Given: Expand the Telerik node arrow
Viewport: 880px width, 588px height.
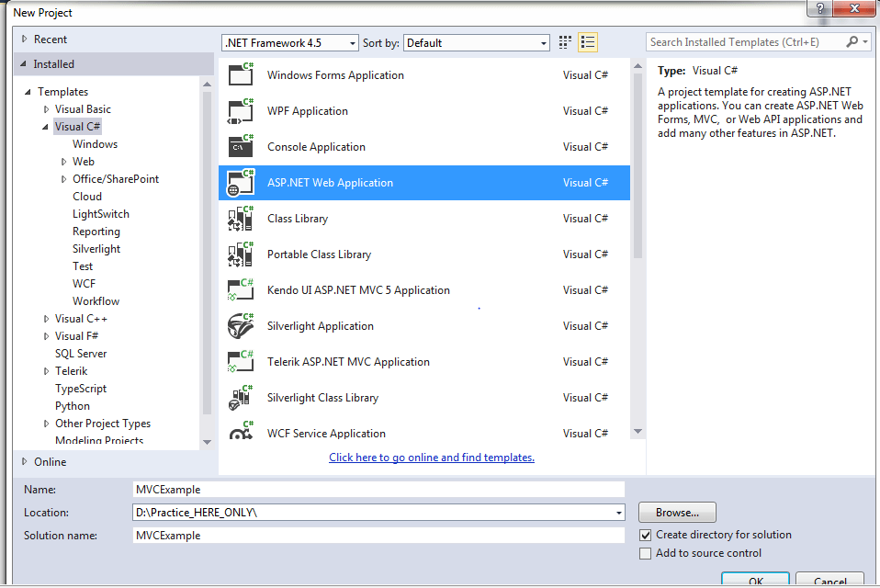Looking at the screenshot, I should [46, 371].
